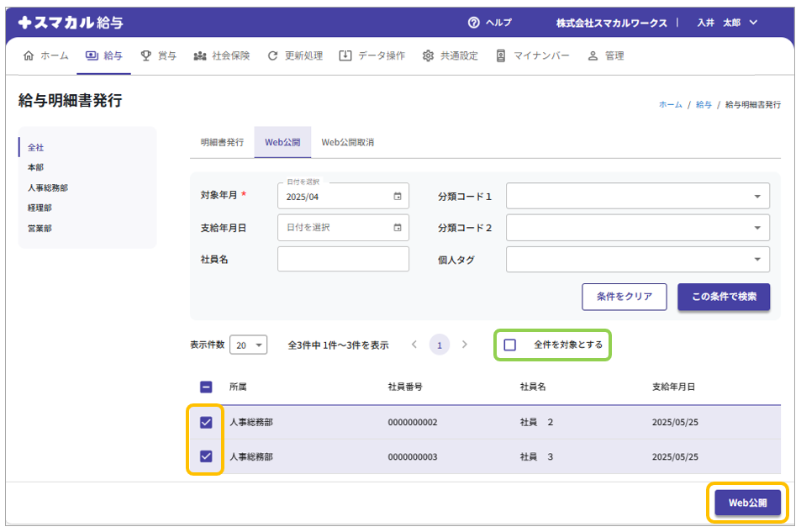Select 人事総務部 in the department list
The height and width of the screenshot is (532, 801).
(48, 188)
